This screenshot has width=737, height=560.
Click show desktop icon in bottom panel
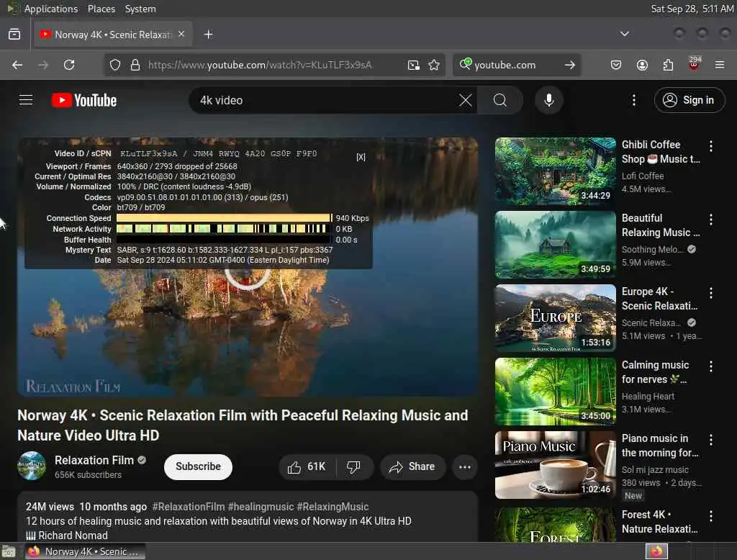[x=9, y=551]
